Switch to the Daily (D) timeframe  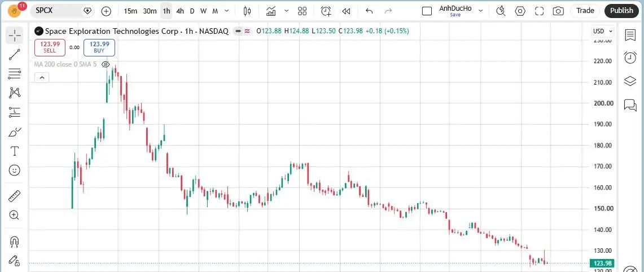(x=192, y=11)
